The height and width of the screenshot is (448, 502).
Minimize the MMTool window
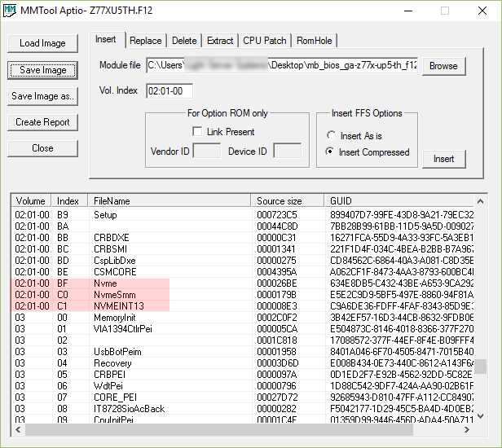(x=408, y=11)
